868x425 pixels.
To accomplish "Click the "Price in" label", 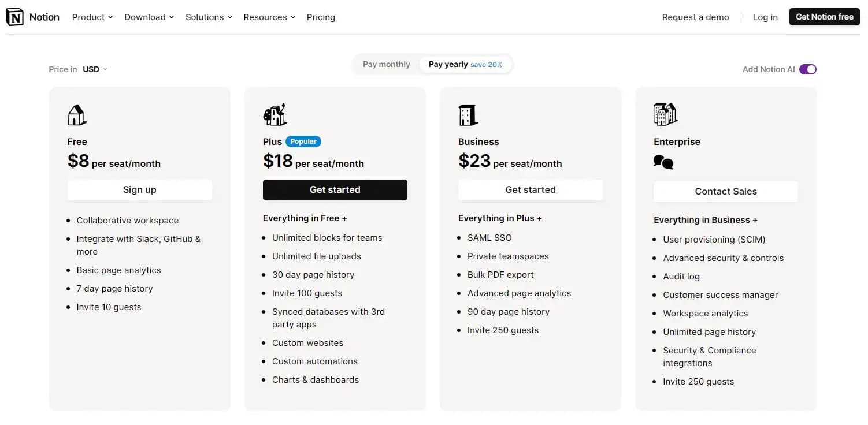I will tap(63, 69).
